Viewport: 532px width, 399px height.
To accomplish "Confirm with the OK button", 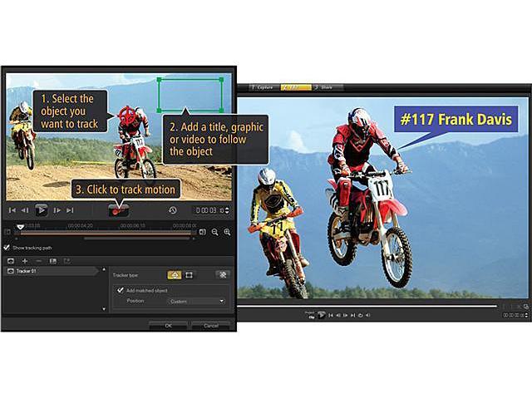I will coord(168,325).
